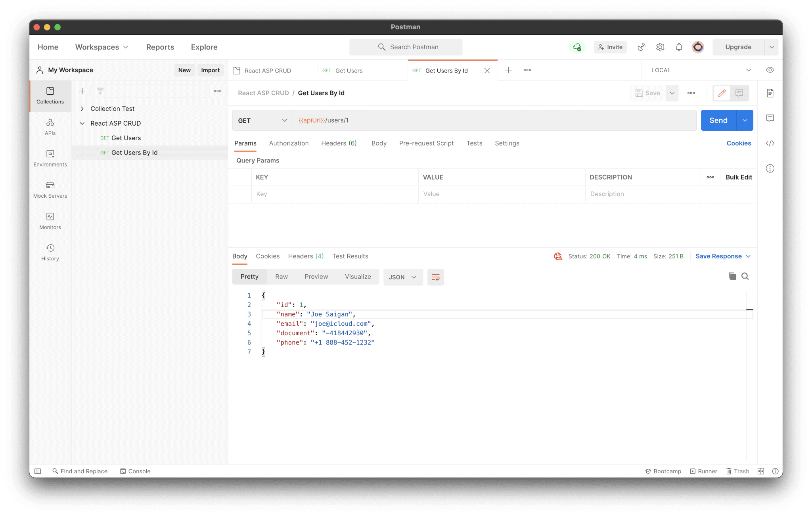The height and width of the screenshot is (516, 812).
Task: Open the LOCAL environment selector
Action: (x=701, y=70)
